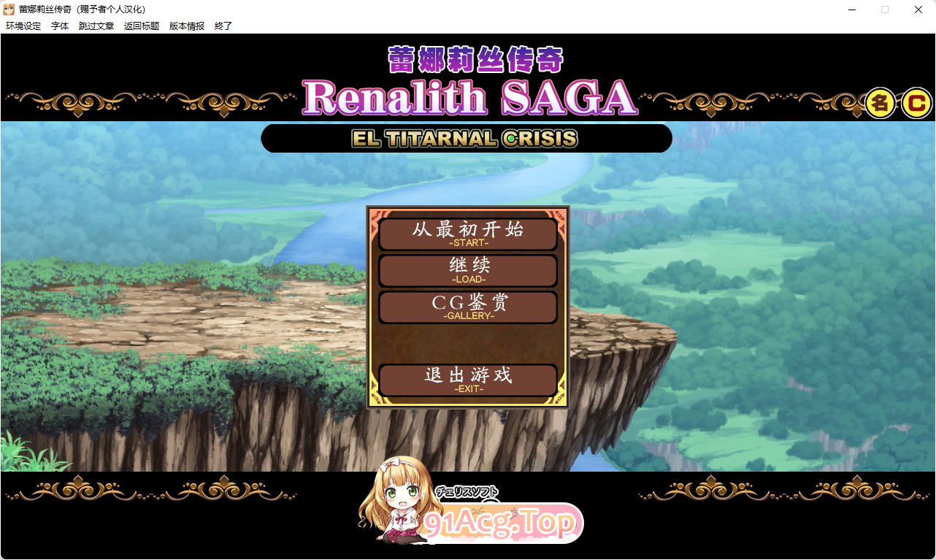Open the CG鉴赏 gallery button
The height and width of the screenshot is (560, 936).
tap(468, 307)
